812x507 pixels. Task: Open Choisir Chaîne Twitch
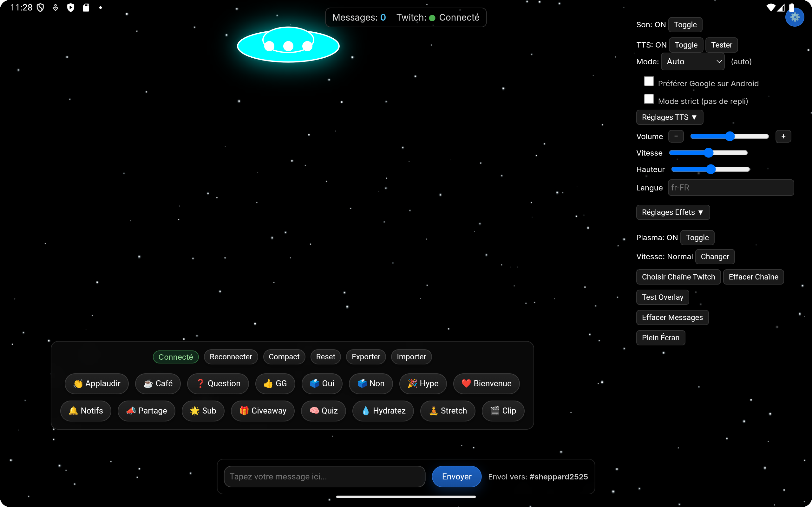click(x=678, y=277)
